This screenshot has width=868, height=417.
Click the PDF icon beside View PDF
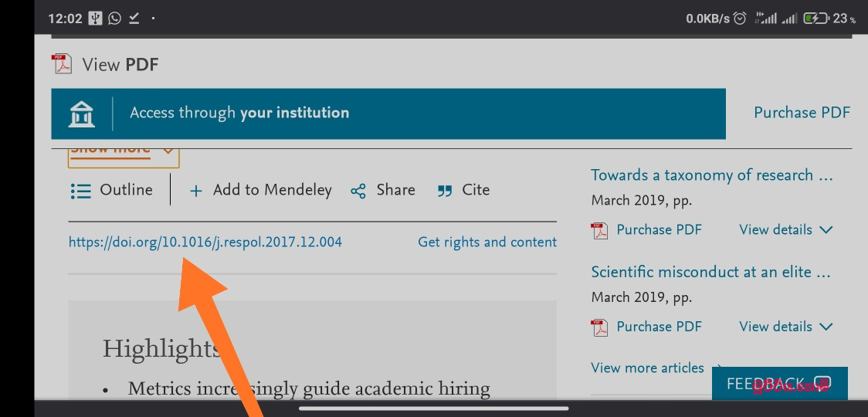(62, 64)
